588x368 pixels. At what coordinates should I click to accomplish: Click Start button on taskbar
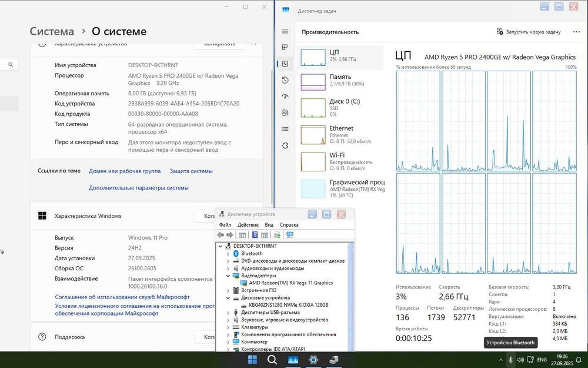click(x=253, y=360)
